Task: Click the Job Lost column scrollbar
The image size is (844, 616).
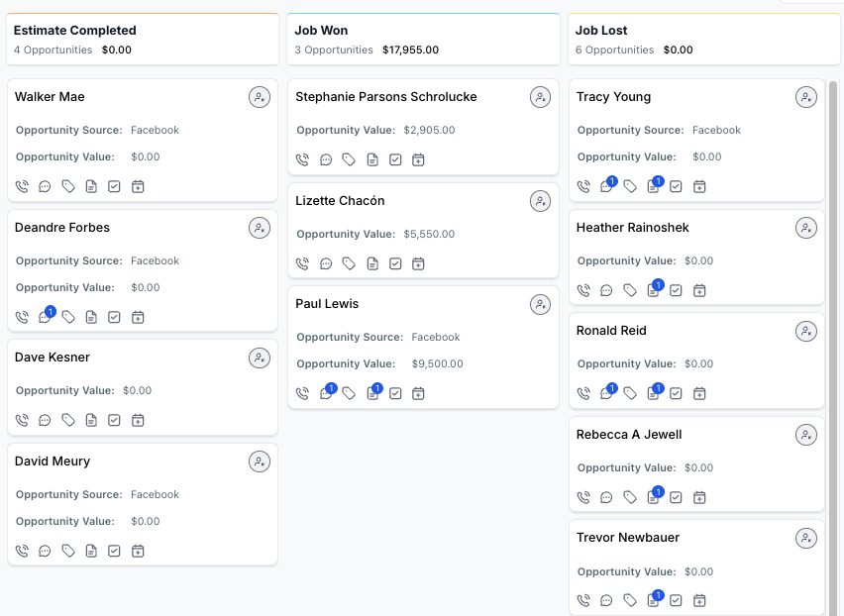Action: point(833,345)
